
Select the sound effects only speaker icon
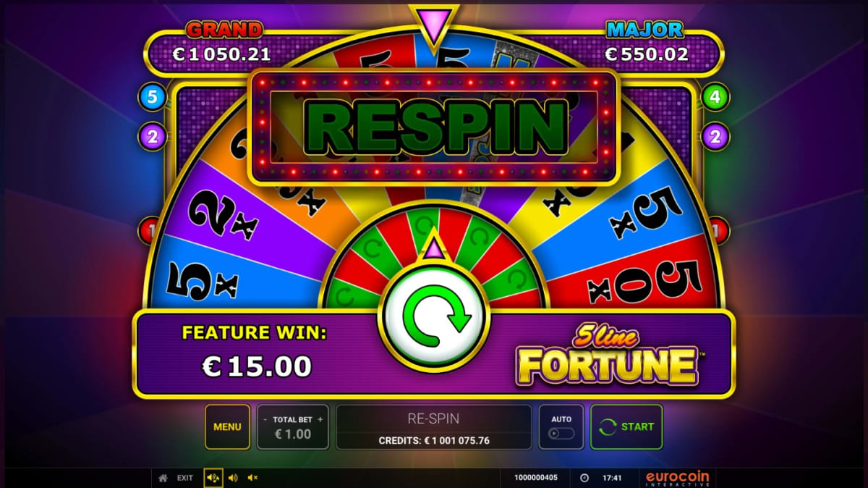point(232,478)
